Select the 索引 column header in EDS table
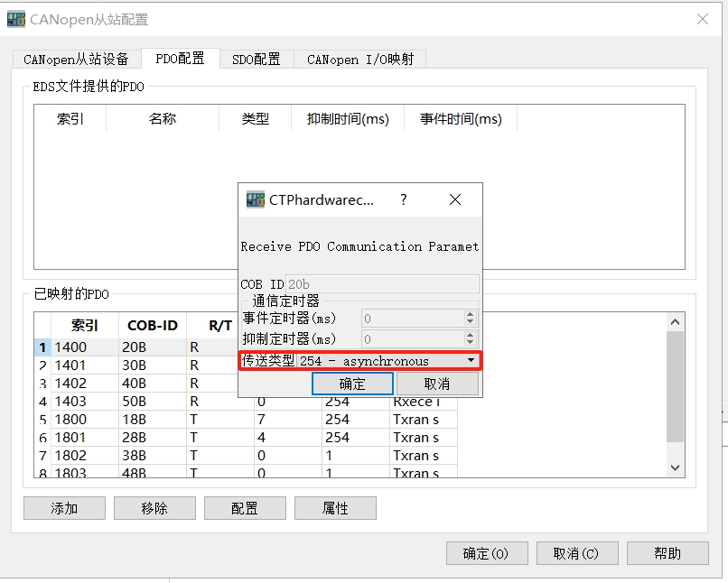 tap(70, 119)
